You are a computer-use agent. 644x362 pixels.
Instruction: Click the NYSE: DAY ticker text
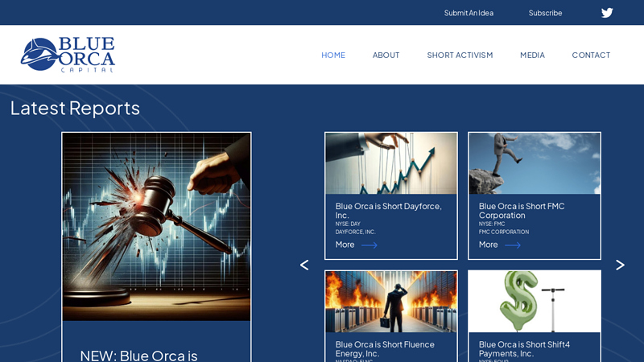pyautogui.click(x=348, y=224)
